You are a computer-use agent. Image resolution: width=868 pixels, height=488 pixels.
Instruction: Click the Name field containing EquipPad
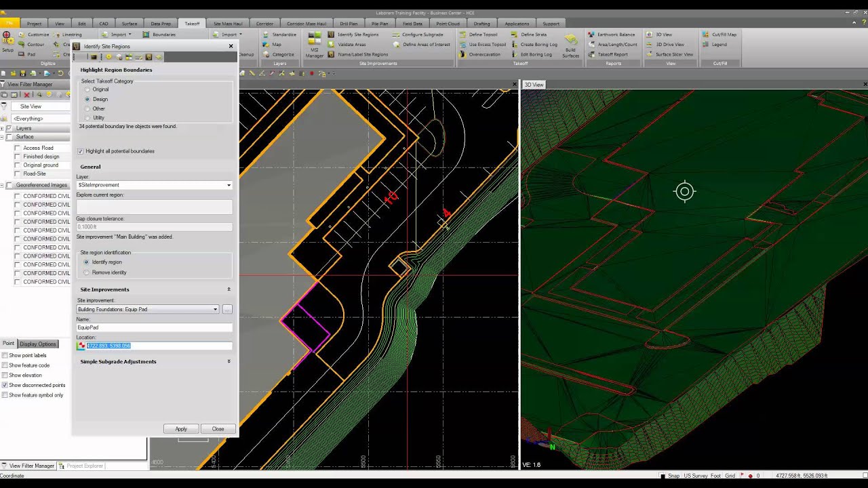click(155, 327)
